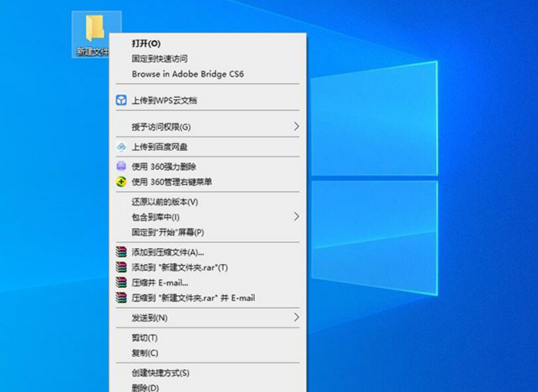Screen dimensions: 538x392
Task: Expand the 授予访问权限(G) submenu arrow
Action: pyautogui.click(x=296, y=126)
